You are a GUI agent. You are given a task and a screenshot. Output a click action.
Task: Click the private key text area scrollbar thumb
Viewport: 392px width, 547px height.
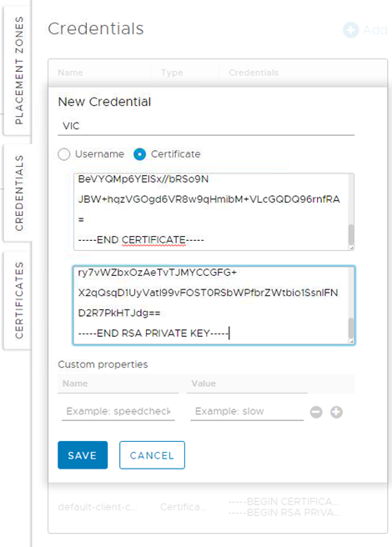[x=351, y=328]
